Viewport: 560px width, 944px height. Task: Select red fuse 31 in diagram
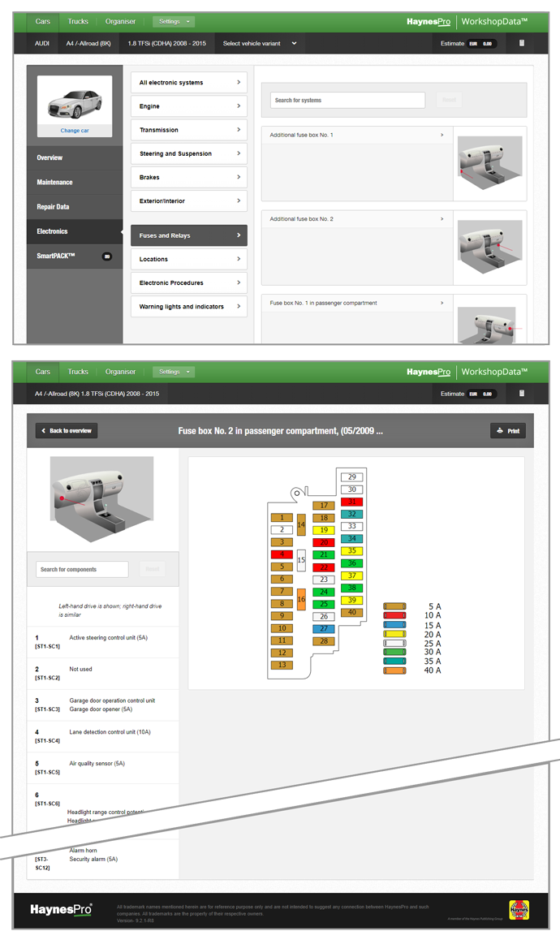point(351,502)
